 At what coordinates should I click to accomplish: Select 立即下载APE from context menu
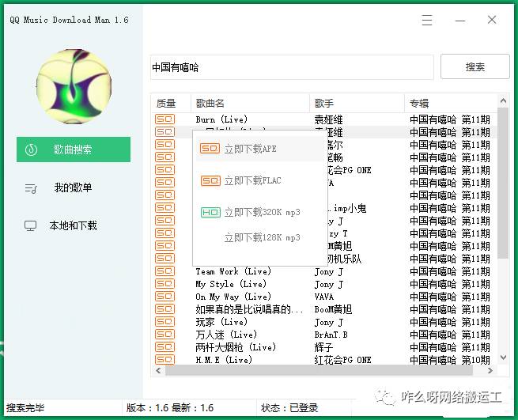[x=260, y=149]
